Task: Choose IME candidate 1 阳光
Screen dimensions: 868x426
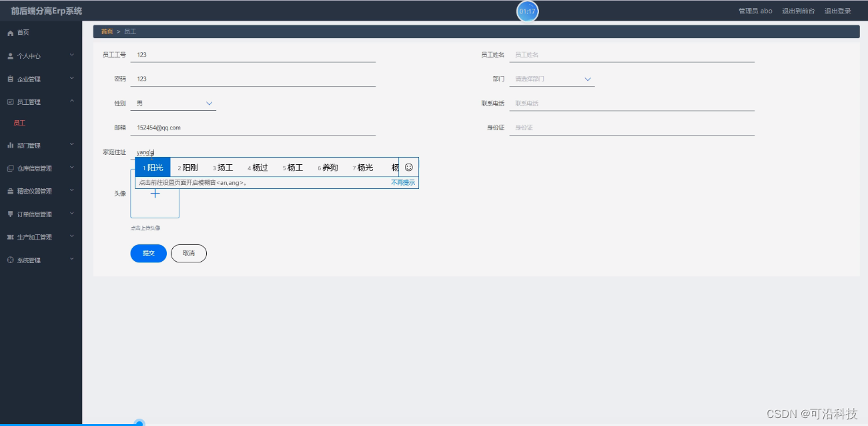Action: point(153,168)
